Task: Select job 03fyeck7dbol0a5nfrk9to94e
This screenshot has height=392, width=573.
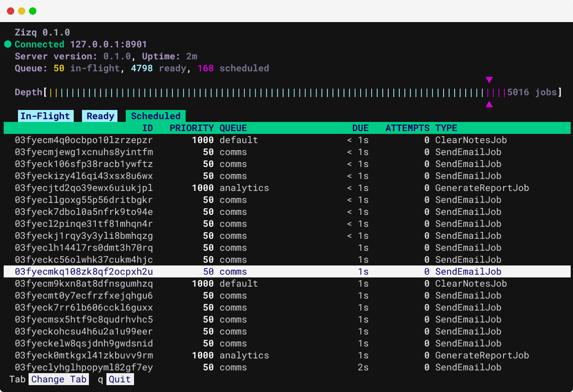Action: (x=286, y=212)
